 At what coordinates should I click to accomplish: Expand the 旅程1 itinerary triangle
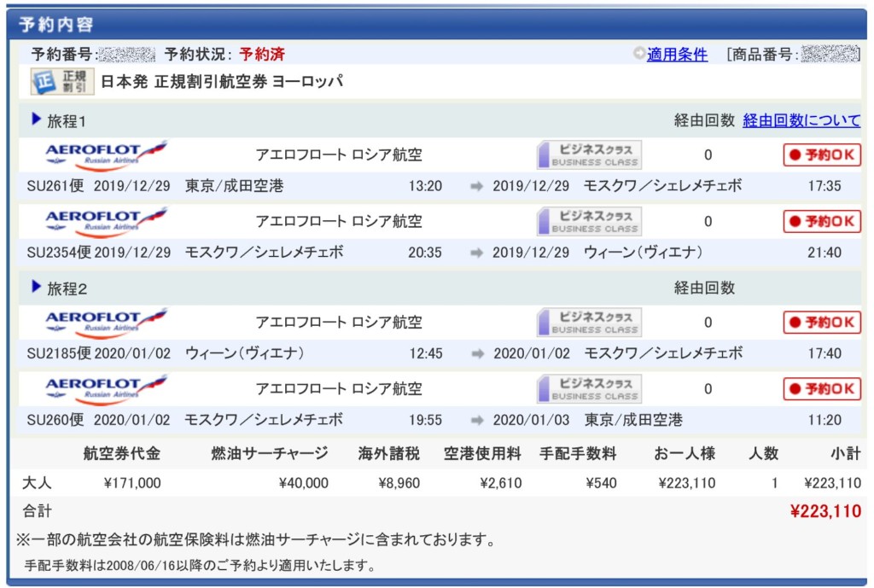click(36, 119)
